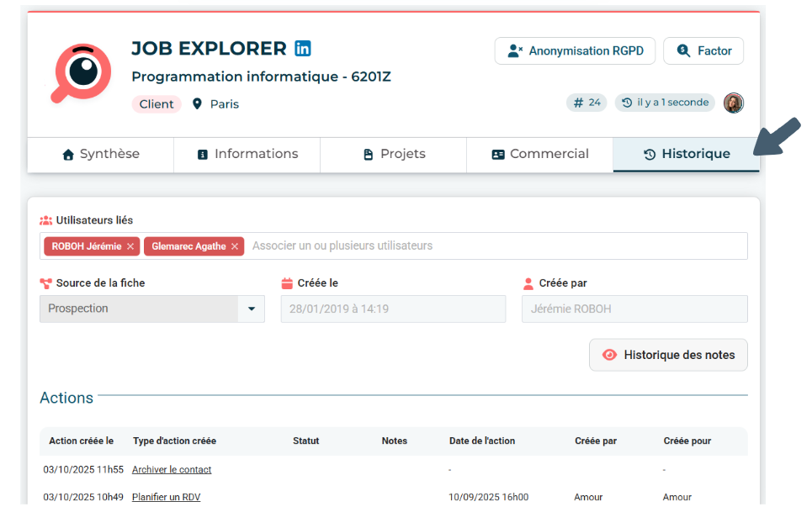Click the Créée le date field
The image size is (812, 528).
(x=393, y=309)
